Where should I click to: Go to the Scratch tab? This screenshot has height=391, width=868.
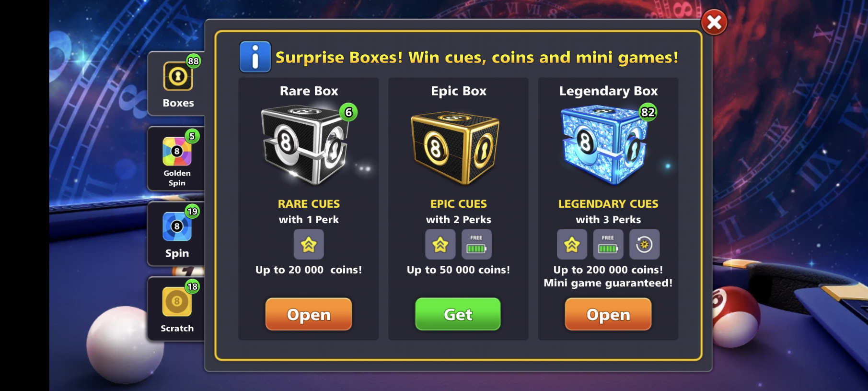177,309
